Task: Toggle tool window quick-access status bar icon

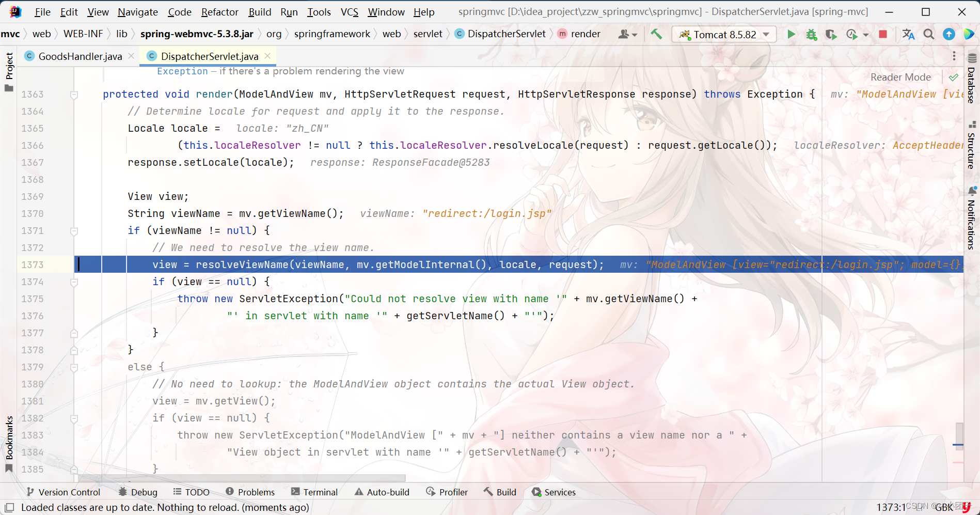Action: click(9, 507)
